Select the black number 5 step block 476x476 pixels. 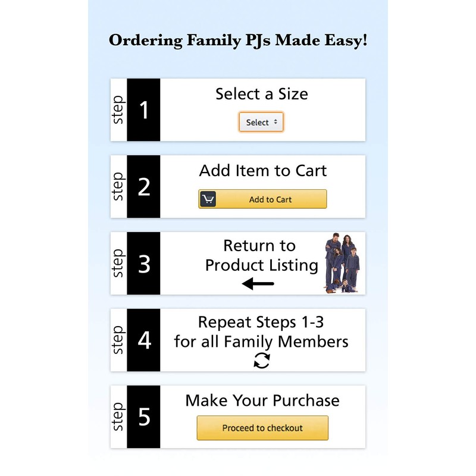pos(144,417)
